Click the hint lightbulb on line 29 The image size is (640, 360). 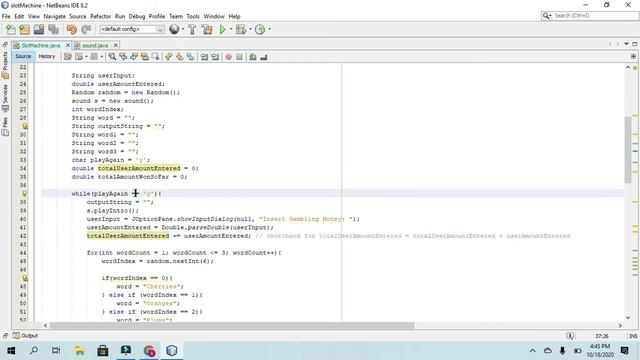click(x=24, y=126)
